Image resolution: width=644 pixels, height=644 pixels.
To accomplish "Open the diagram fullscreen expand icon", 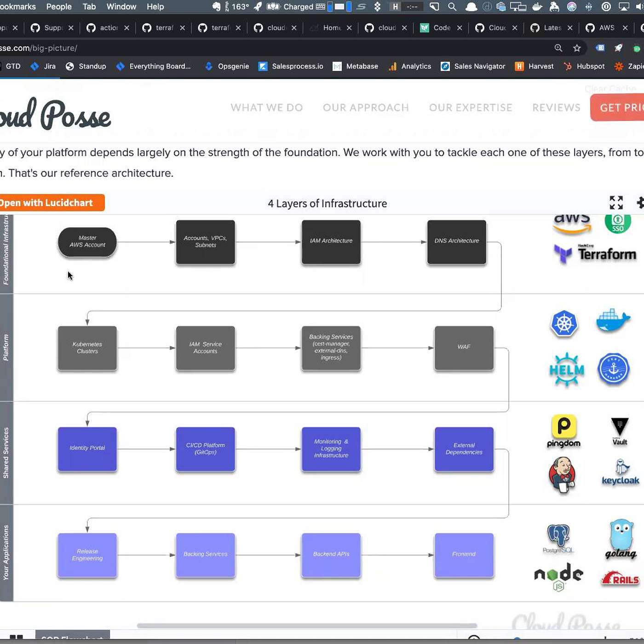I will pos(616,202).
